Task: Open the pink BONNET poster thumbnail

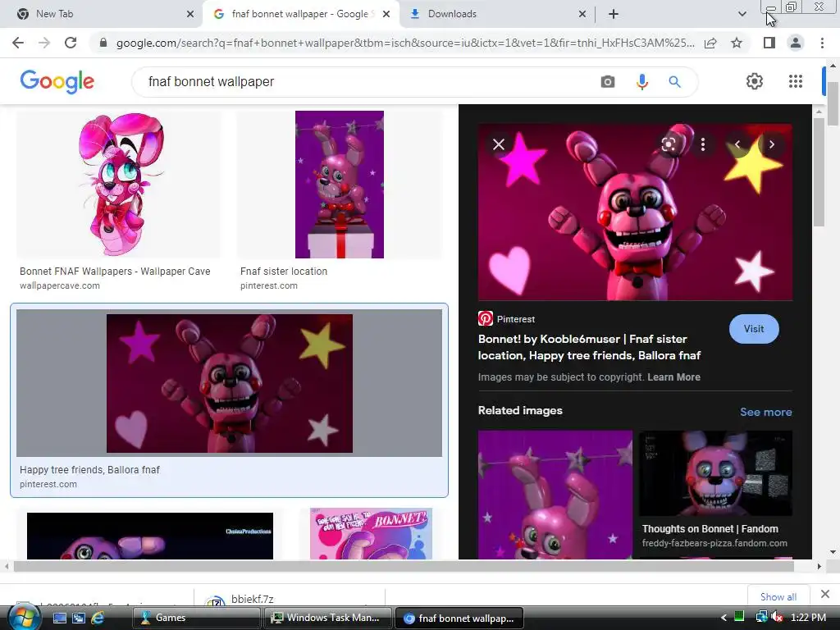Action: point(371,533)
